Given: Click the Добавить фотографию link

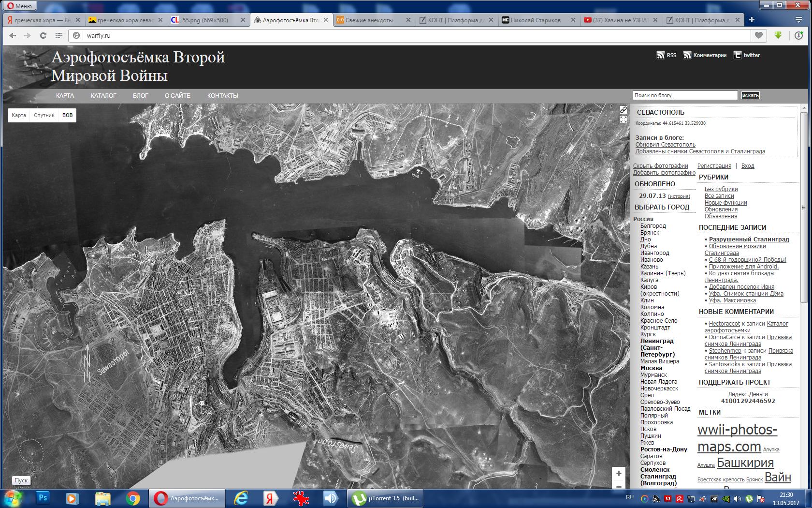Looking at the screenshot, I should pos(664,173).
